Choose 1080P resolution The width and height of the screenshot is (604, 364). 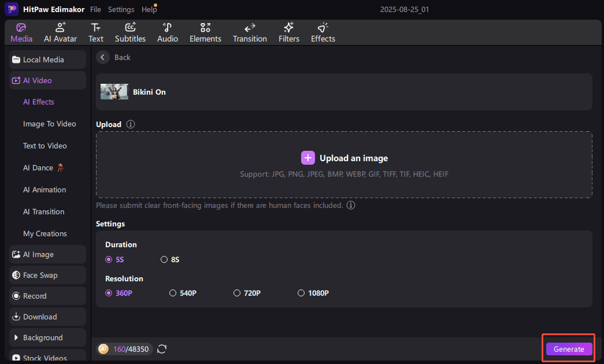(313, 293)
